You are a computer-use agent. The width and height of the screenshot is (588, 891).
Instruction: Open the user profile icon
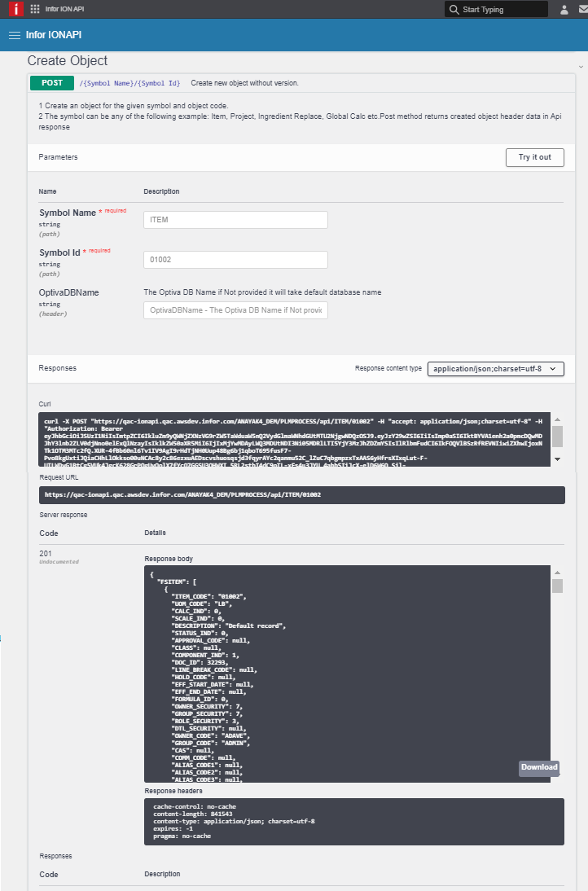point(564,10)
